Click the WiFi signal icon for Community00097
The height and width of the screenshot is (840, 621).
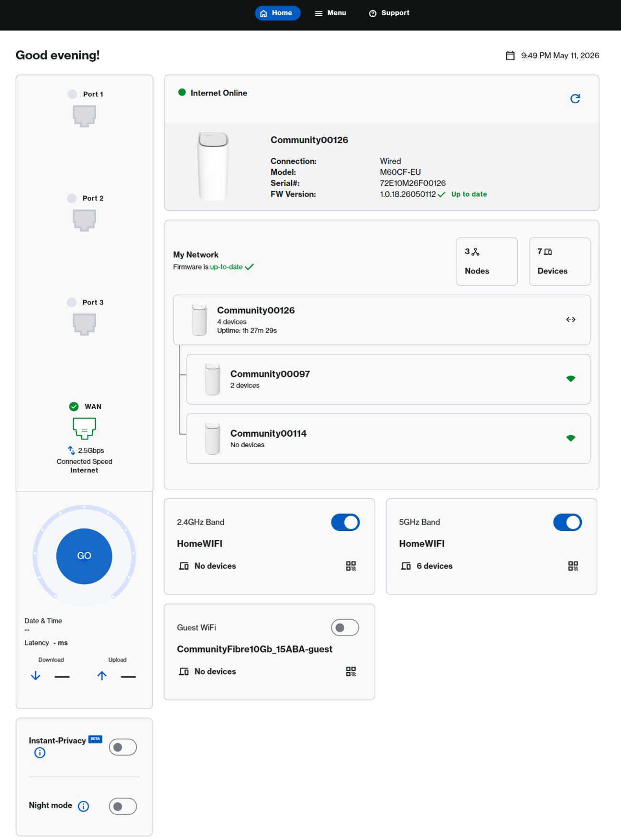pos(571,379)
